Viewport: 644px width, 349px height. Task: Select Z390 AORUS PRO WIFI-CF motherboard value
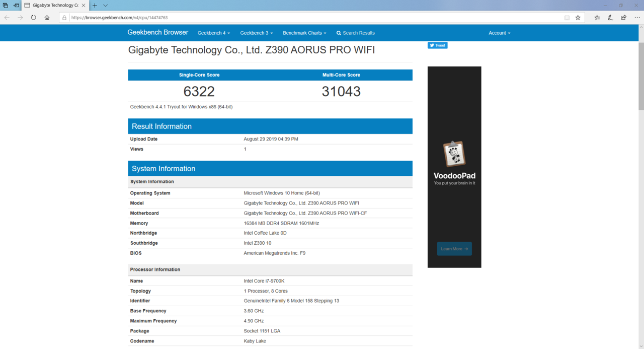[x=305, y=213]
